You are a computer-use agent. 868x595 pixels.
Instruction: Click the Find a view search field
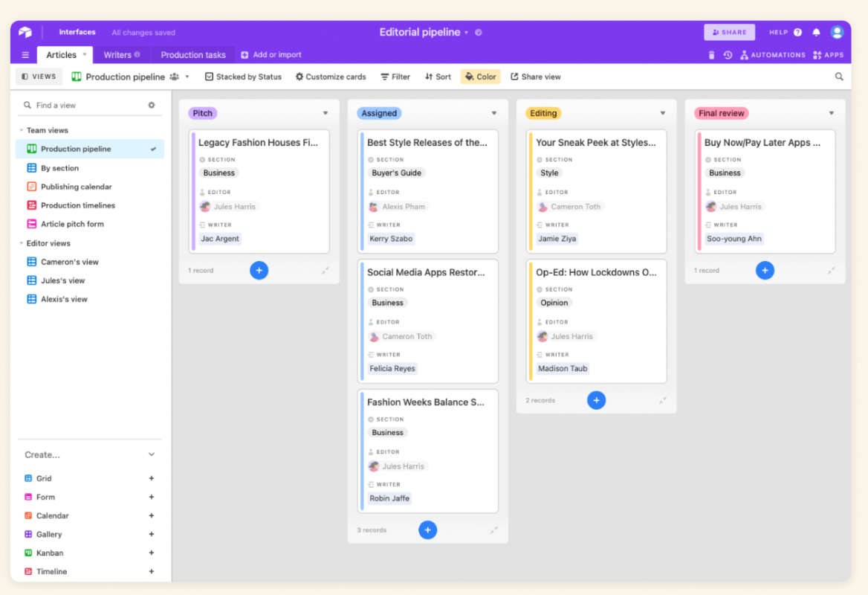[x=83, y=106]
